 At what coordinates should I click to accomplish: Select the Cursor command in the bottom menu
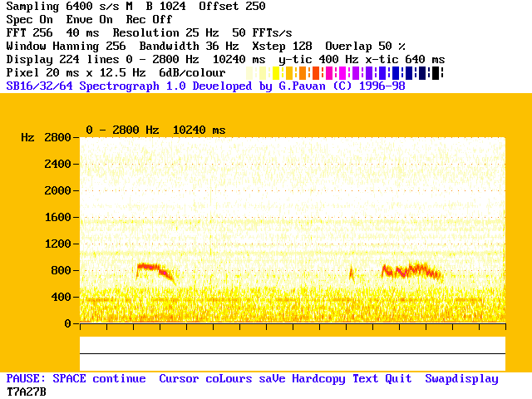[179, 379]
